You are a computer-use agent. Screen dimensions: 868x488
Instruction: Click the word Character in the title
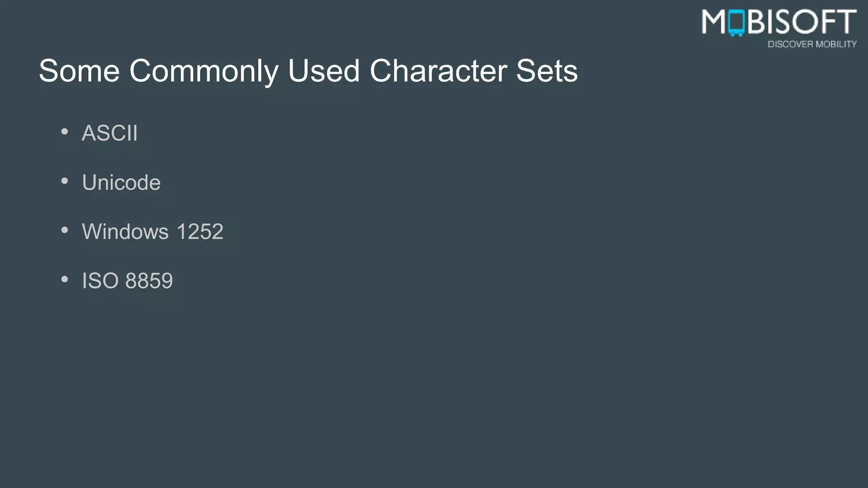tap(438, 71)
